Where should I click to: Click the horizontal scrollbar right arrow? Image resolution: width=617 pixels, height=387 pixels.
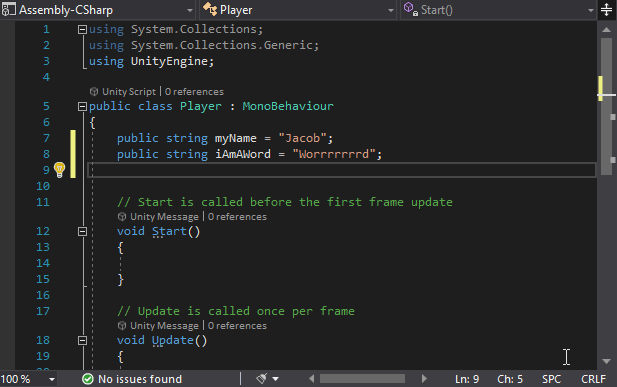[x=424, y=379]
